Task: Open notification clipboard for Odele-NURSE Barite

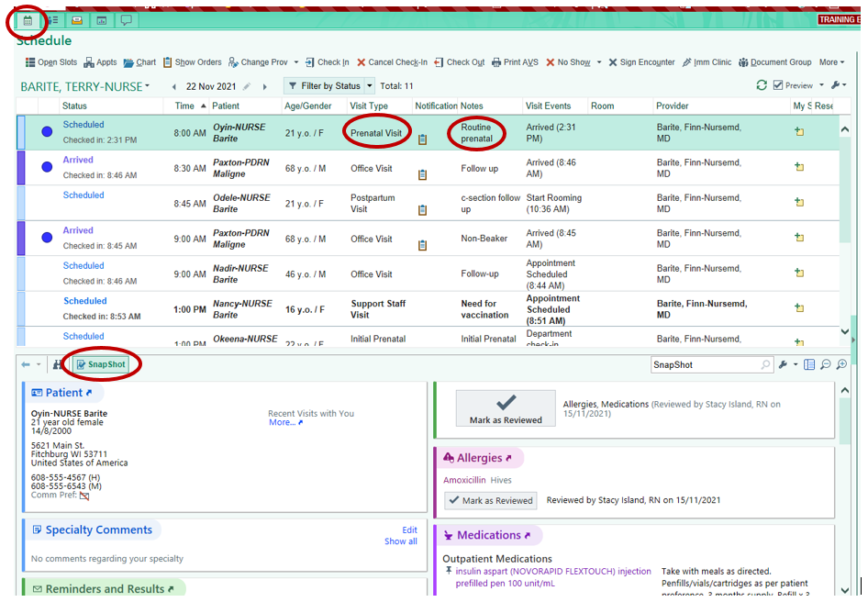Action: (x=422, y=210)
